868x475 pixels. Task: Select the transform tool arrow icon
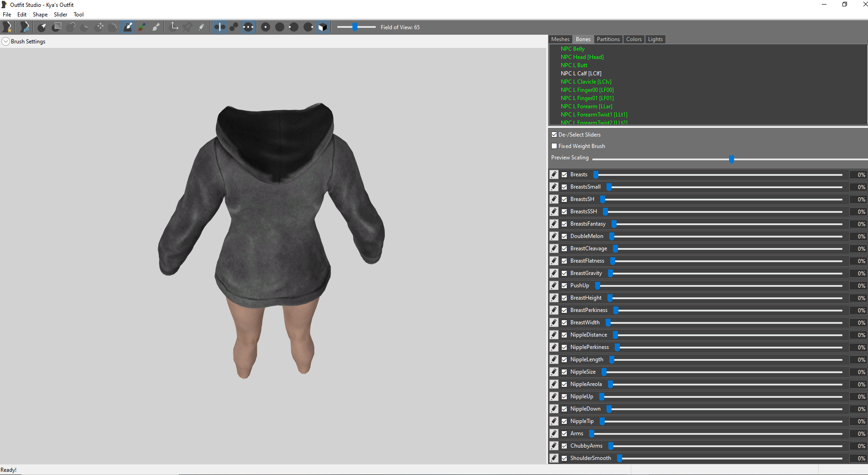(x=174, y=27)
